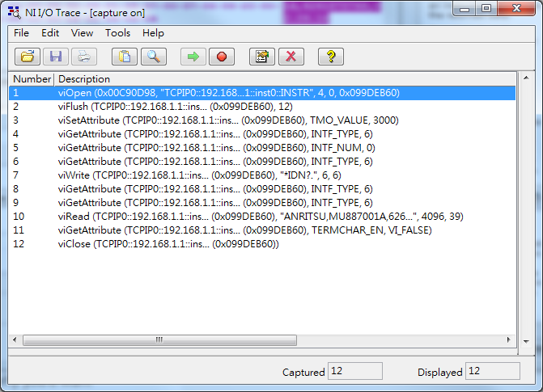This screenshot has width=543, height=392.
Task: Click the horizontal scrollbar right arrow
Action: click(508, 339)
